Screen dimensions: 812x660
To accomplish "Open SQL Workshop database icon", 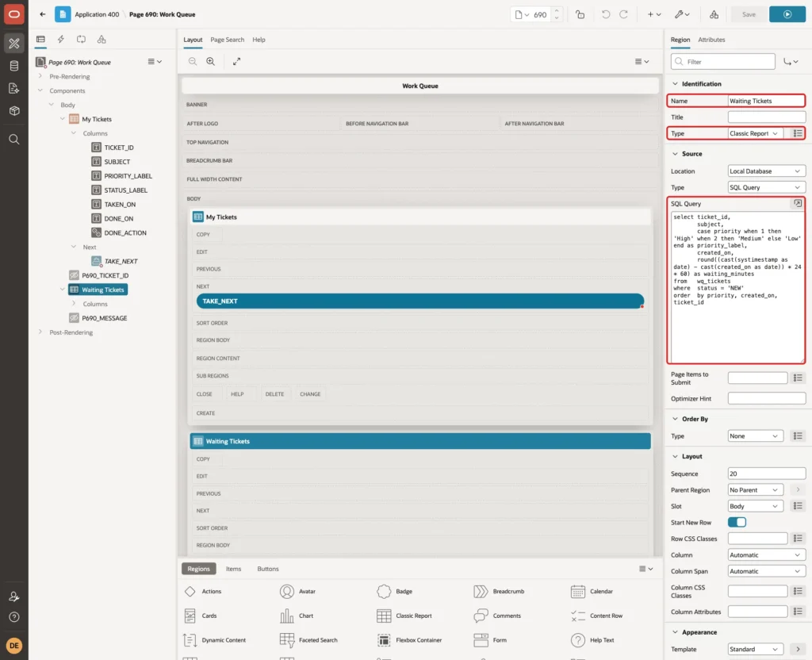I will coord(14,66).
